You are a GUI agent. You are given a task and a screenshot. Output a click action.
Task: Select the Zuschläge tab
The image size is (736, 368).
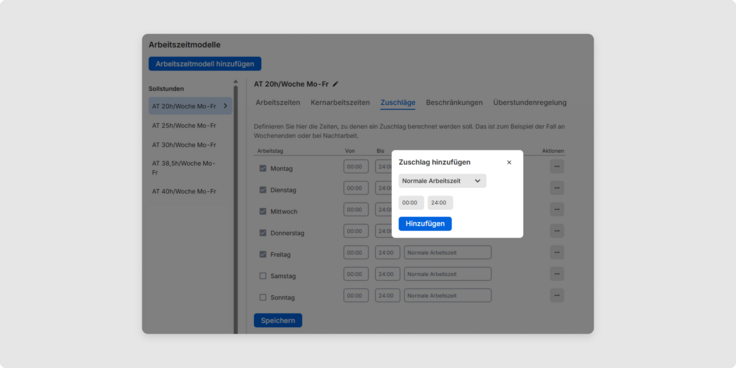[398, 102]
